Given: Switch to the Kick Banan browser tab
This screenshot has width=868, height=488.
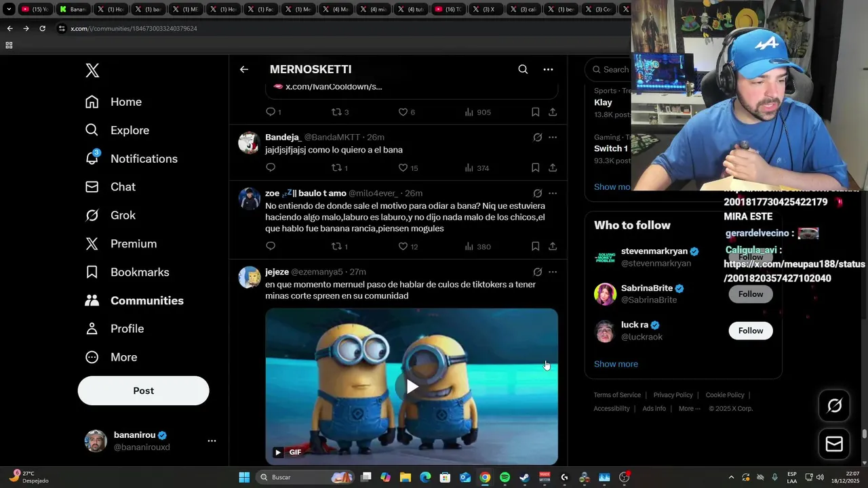Looking at the screenshot, I should click(x=73, y=9).
